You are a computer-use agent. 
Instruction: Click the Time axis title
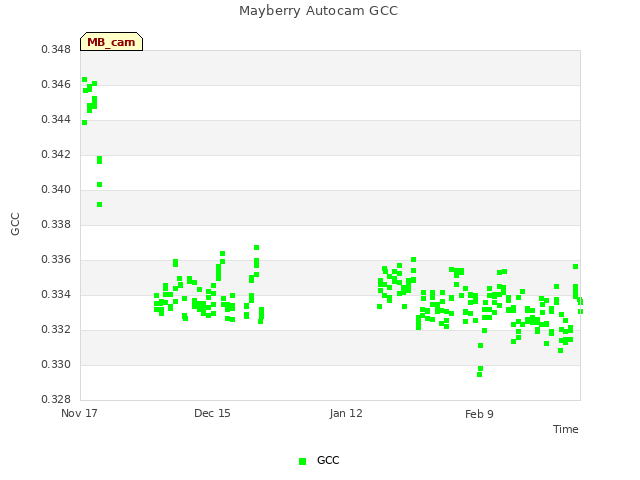566,429
